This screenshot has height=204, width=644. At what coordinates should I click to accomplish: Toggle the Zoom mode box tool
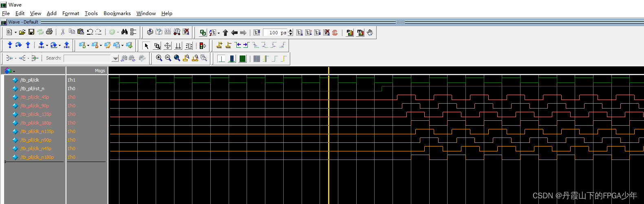[157, 46]
